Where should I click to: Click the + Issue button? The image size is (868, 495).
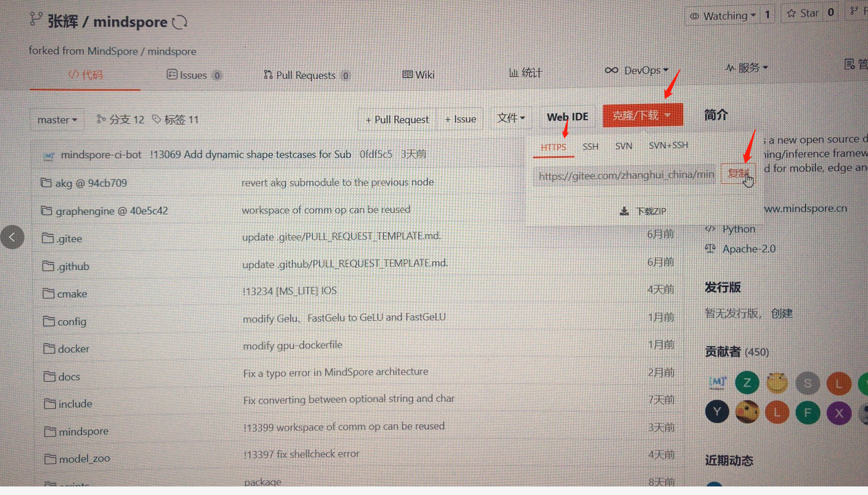coord(460,119)
